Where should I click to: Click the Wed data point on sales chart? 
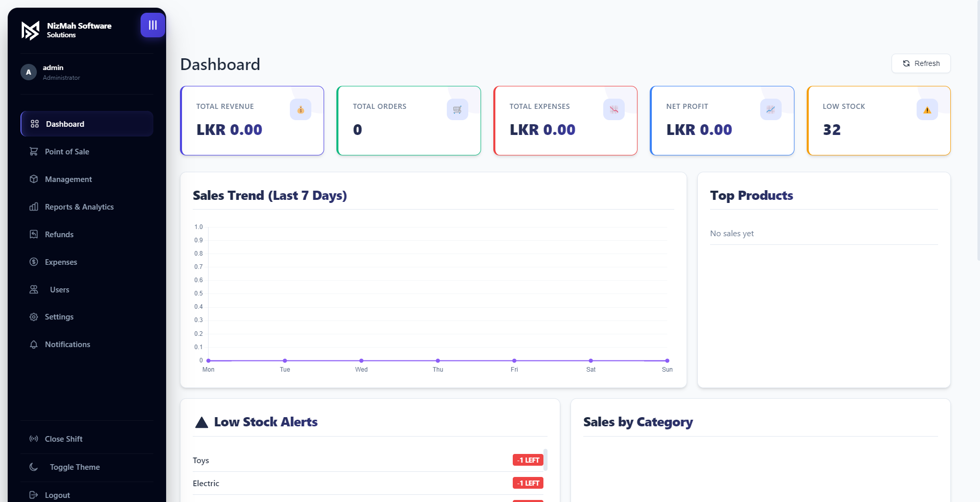coord(361,360)
